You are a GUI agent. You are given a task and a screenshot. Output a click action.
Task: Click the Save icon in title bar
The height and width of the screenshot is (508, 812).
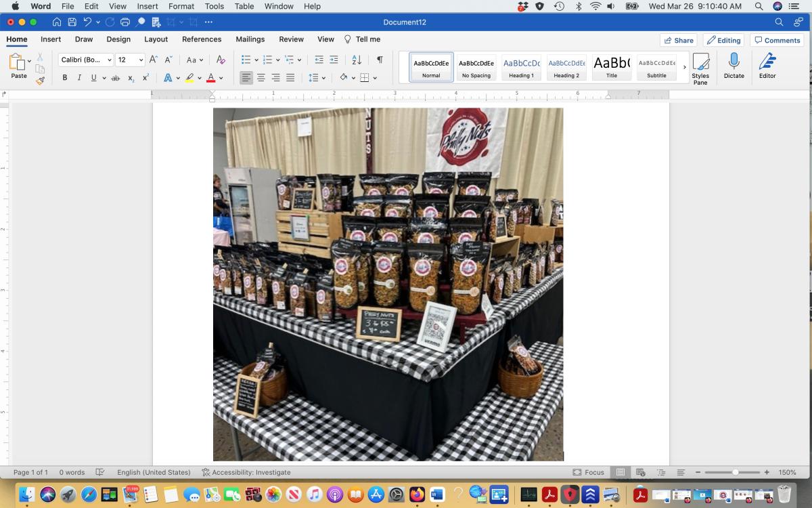tap(72, 22)
